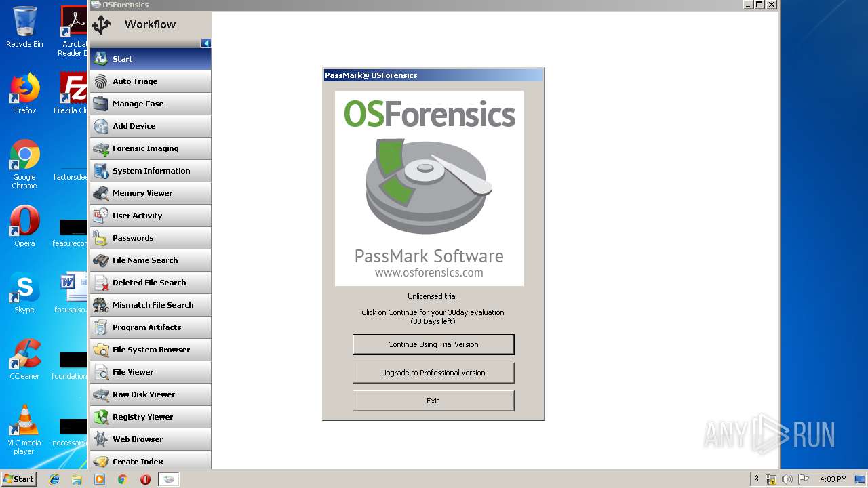Select Auto Triage in Workflow

click(x=150, y=81)
